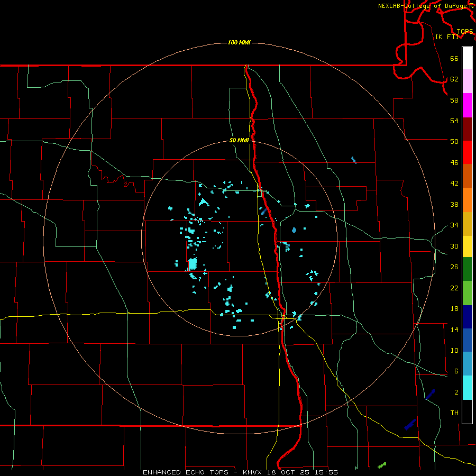Click the cyan band in the legend

(467, 388)
